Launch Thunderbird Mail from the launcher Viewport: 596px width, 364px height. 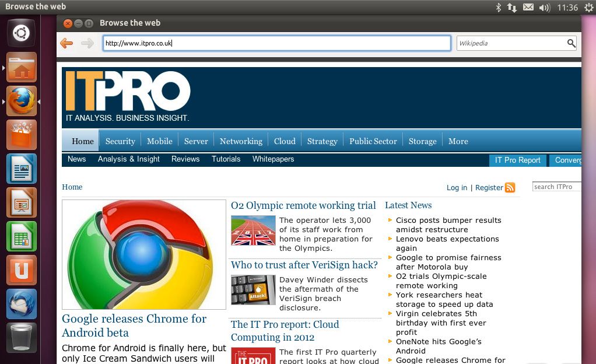tap(21, 304)
